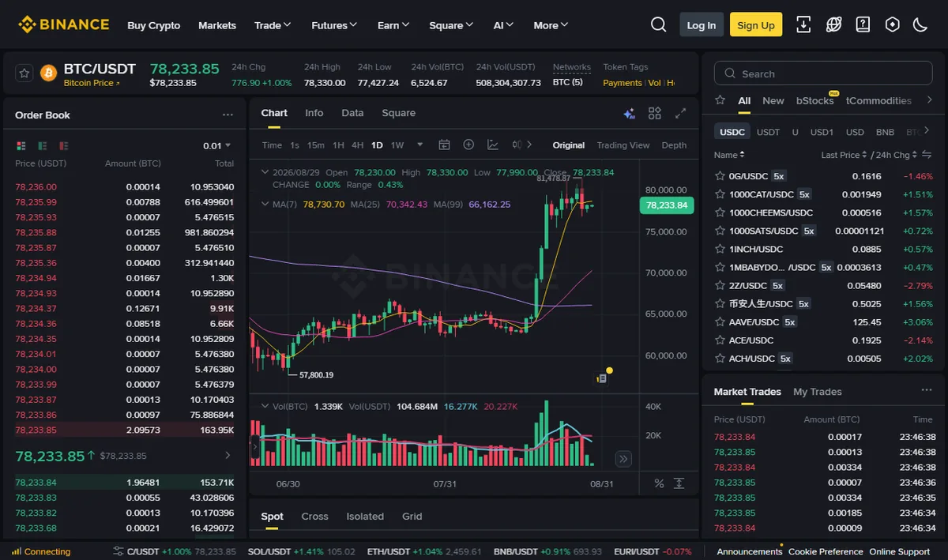This screenshot has height=560, width=948.
Task: Show buy orders only view
Action: click(42, 145)
